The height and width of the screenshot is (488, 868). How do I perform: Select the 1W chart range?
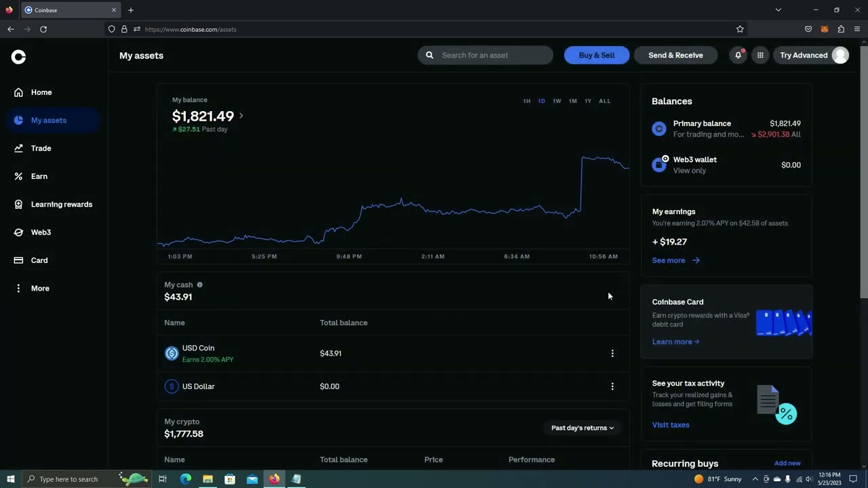pos(557,101)
